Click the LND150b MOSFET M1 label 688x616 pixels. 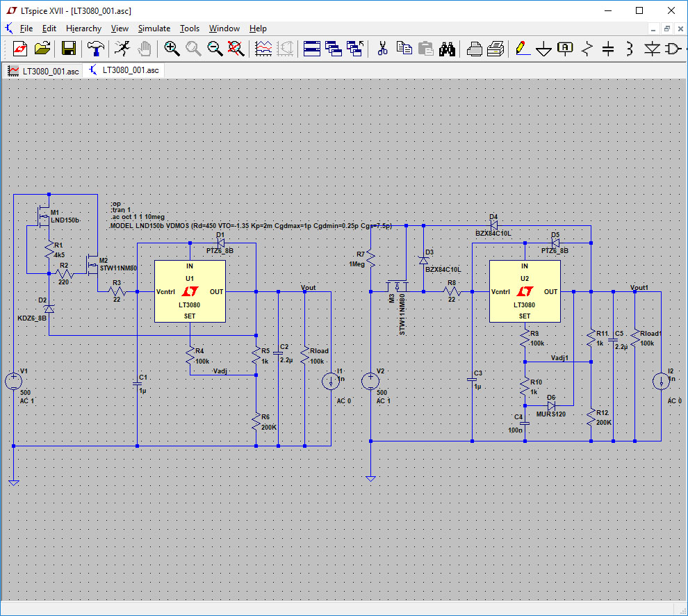click(x=65, y=220)
